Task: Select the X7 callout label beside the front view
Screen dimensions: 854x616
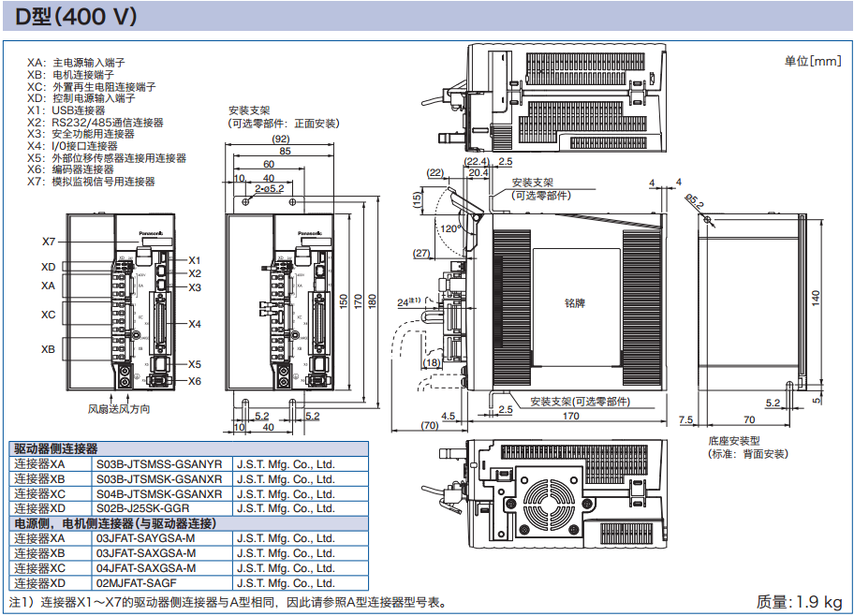Action: [49, 242]
